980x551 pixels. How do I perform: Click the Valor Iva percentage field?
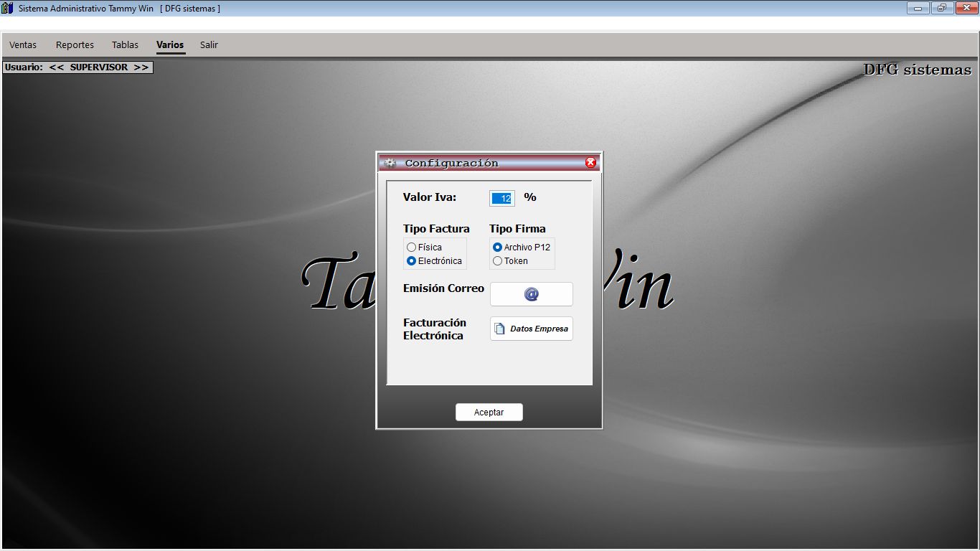point(502,198)
